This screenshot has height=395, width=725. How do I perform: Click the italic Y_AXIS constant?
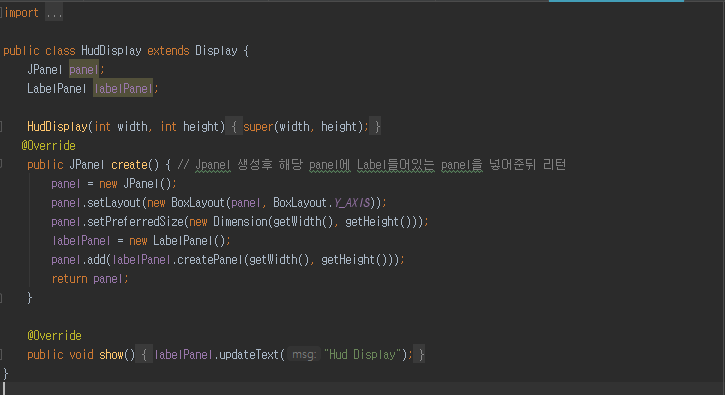pos(352,203)
